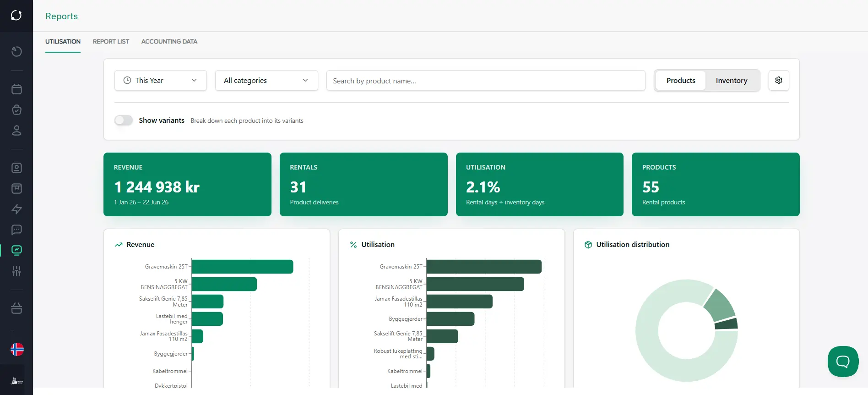The image size is (868, 395).
Task: Open the calendar icon in sidebar
Action: (x=16, y=89)
